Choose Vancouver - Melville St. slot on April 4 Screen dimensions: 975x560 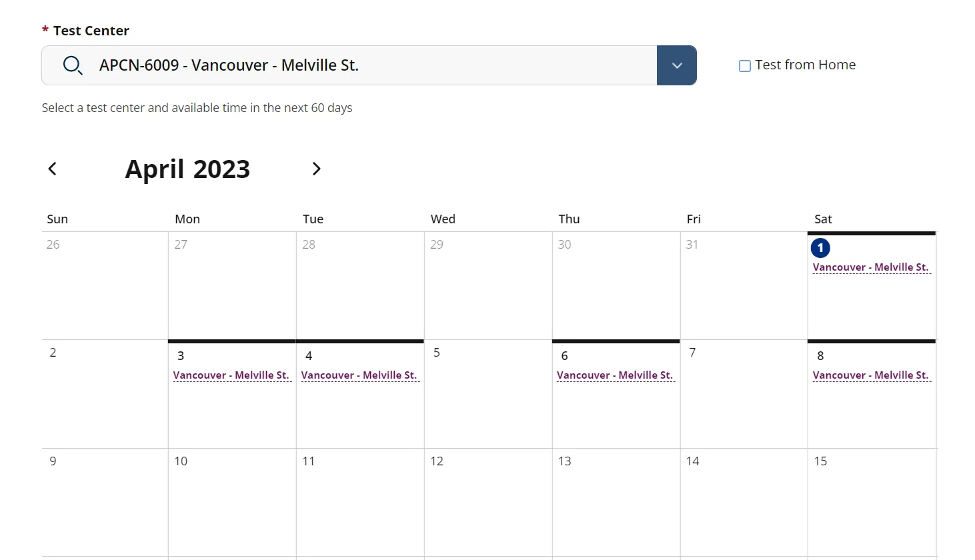point(359,375)
